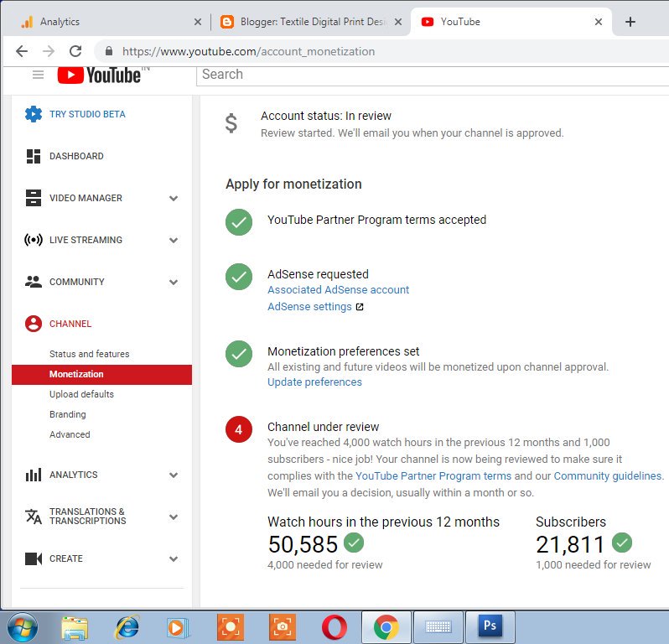Click green checkmark next to AdSense requested

(x=239, y=277)
